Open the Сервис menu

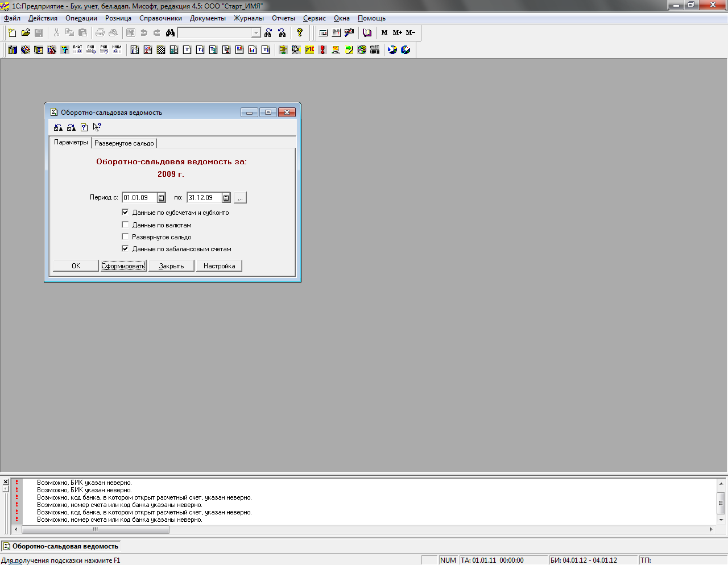[315, 18]
